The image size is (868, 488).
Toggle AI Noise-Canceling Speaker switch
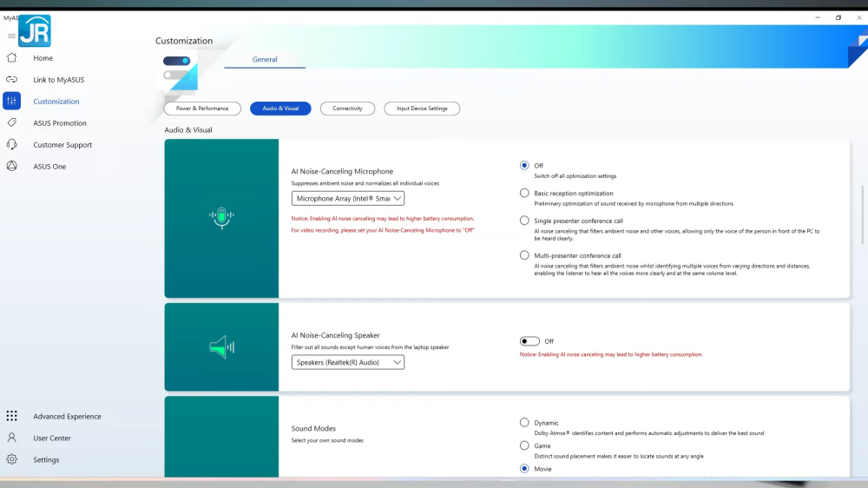coord(529,340)
